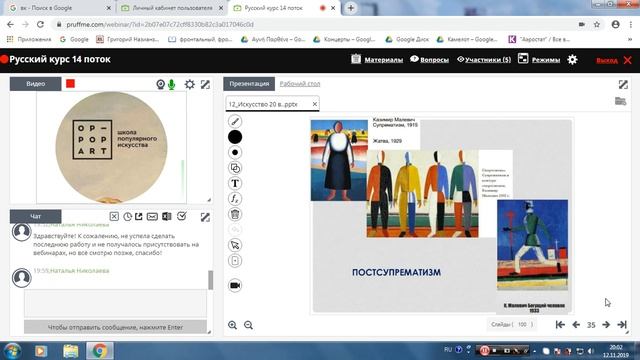Viewport: 640px width, 360px height.
Task: Toggle the chat moderation checkmark icon
Action: (x=182, y=216)
